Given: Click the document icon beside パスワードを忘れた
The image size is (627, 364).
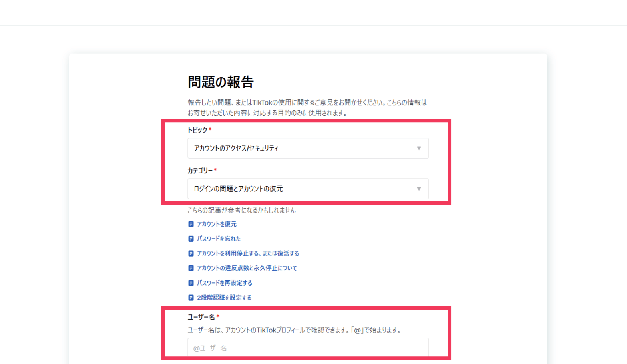Looking at the screenshot, I should tap(191, 239).
